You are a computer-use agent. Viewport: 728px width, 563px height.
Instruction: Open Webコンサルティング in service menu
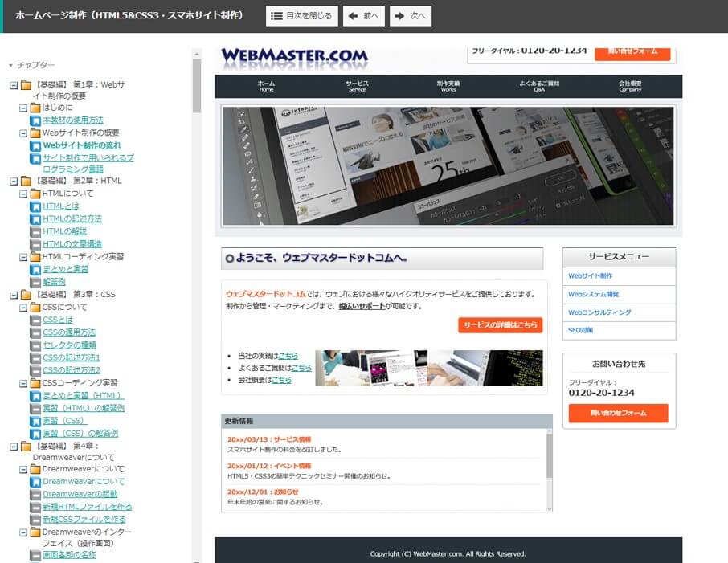click(x=599, y=312)
